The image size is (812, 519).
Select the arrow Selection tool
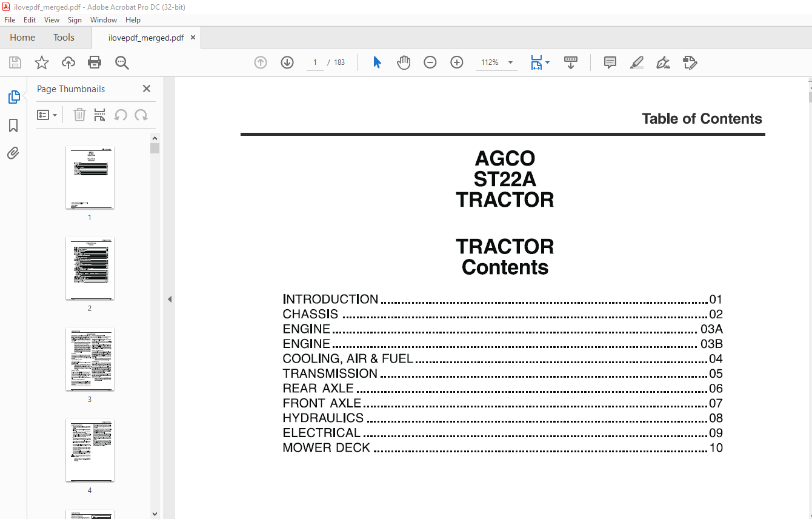(377, 62)
